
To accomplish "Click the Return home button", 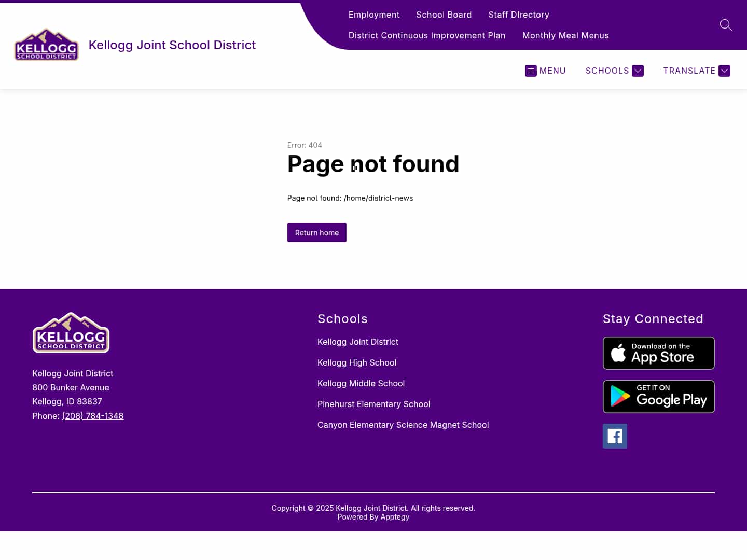I will [x=316, y=232].
